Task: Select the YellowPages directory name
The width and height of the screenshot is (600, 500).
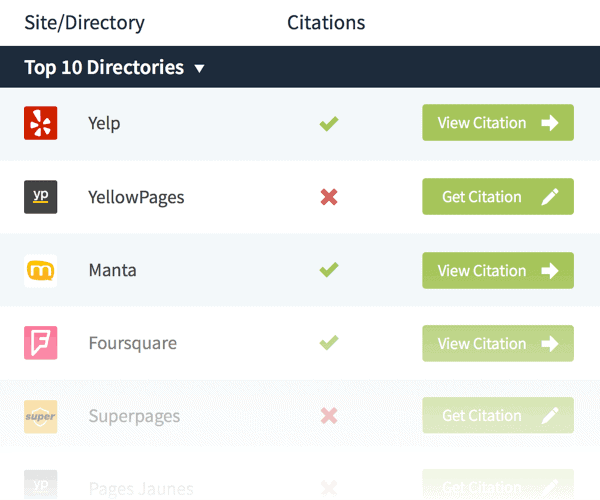Action: (136, 198)
